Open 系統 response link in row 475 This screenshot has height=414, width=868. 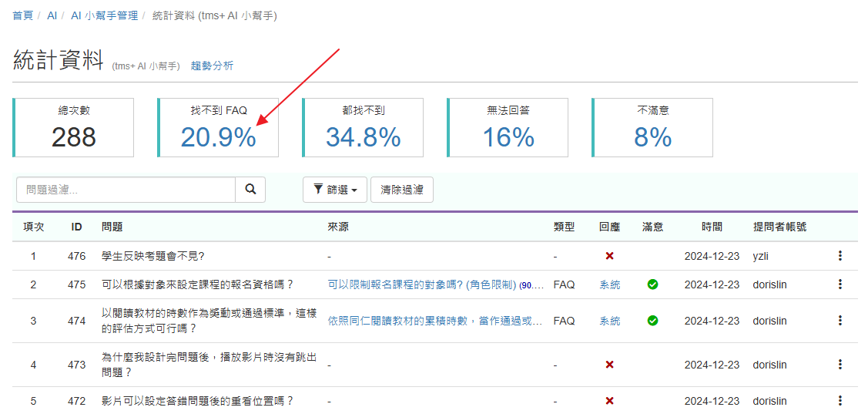tap(609, 284)
